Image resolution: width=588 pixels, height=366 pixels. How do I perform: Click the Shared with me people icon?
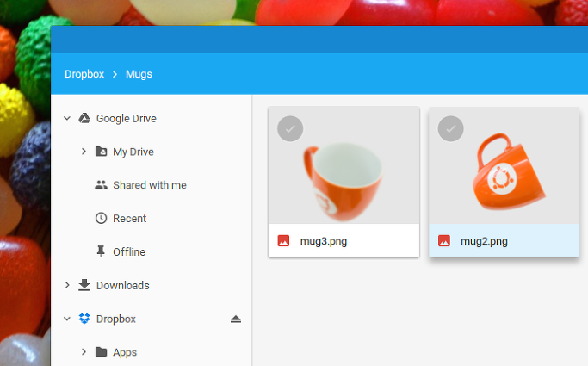pyautogui.click(x=101, y=185)
